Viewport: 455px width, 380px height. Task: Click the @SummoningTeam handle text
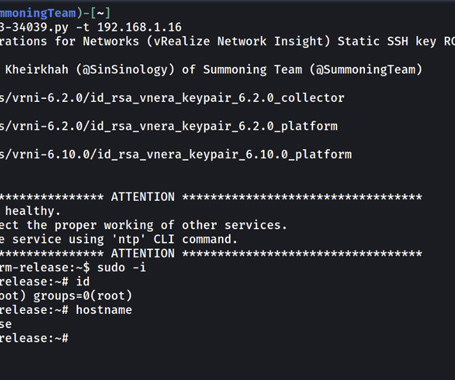(366, 70)
